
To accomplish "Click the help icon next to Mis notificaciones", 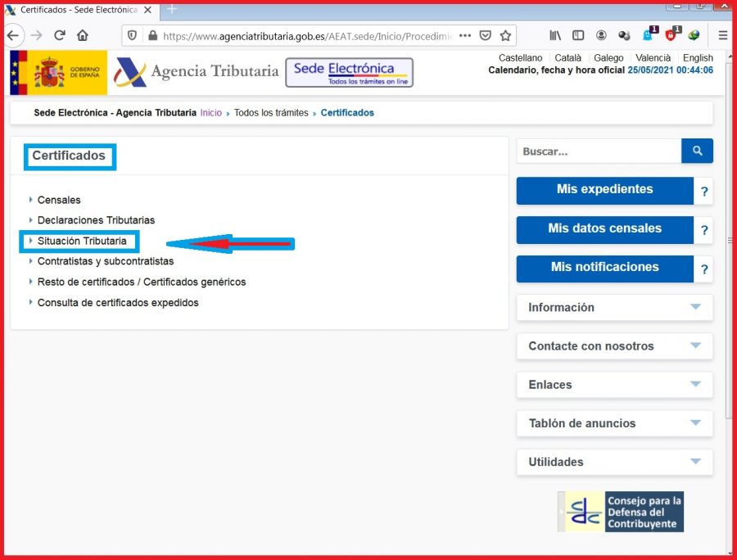I will 703,269.
